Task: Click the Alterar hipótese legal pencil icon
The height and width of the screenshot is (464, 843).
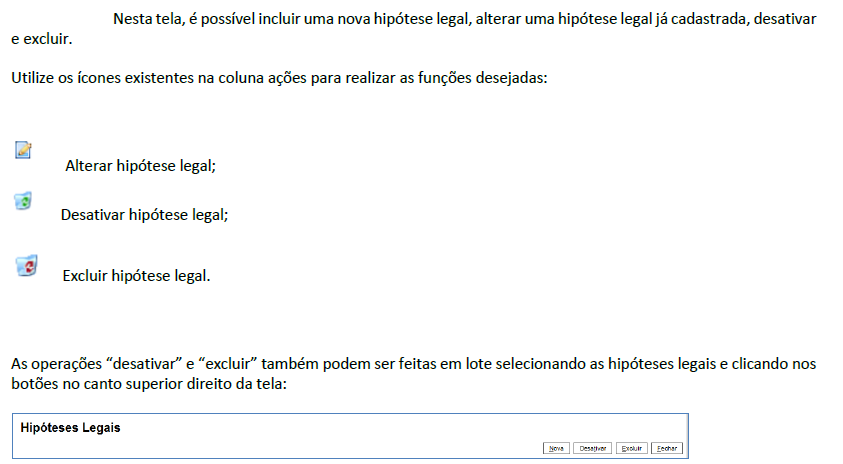Action: pos(23,150)
